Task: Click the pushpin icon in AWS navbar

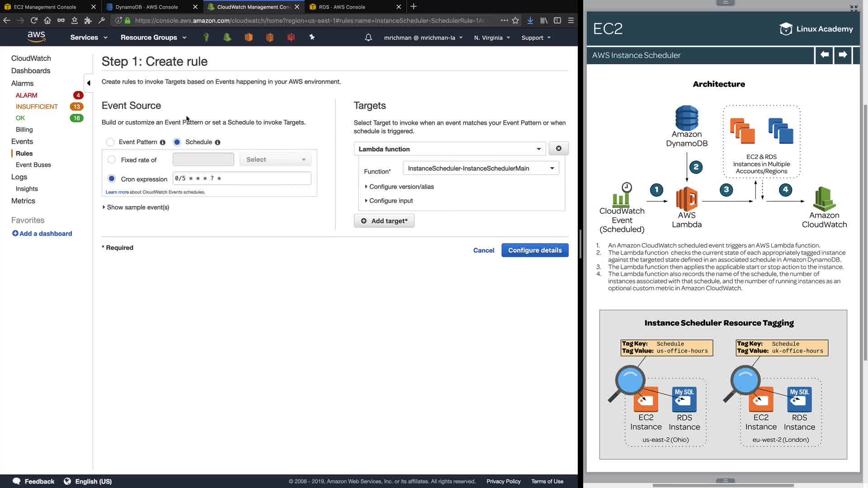Action: point(312,38)
